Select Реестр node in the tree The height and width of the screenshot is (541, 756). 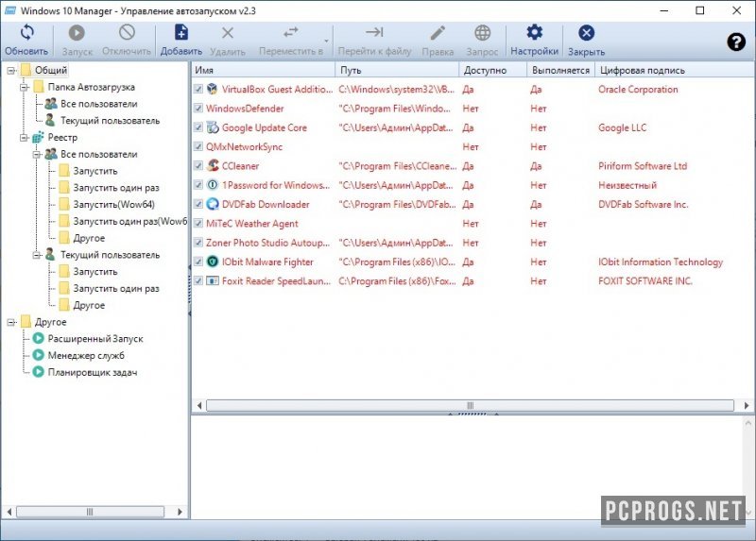[62, 137]
